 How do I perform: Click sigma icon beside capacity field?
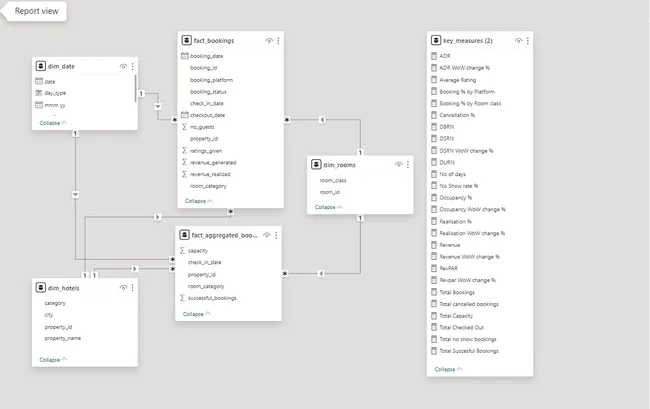(x=182, y=250)
